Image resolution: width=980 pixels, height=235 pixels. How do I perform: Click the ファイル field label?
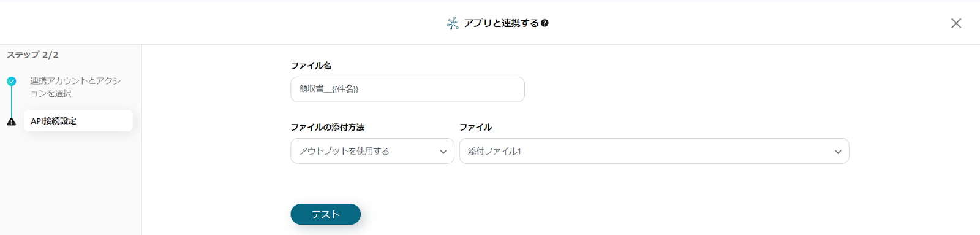(475, 127)
